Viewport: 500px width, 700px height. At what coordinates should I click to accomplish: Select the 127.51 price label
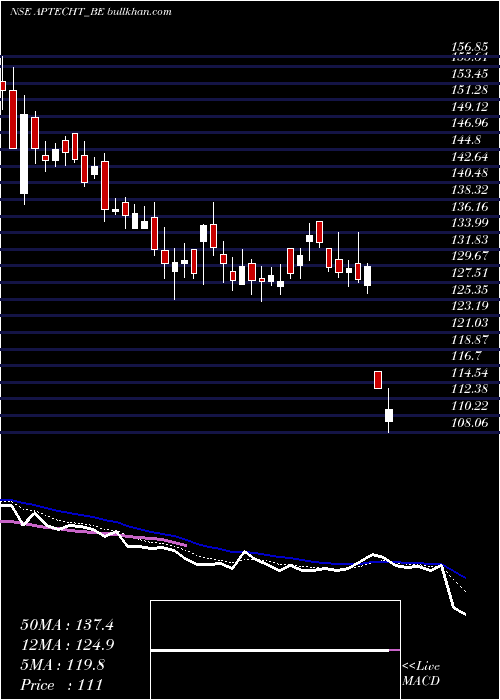469,273
